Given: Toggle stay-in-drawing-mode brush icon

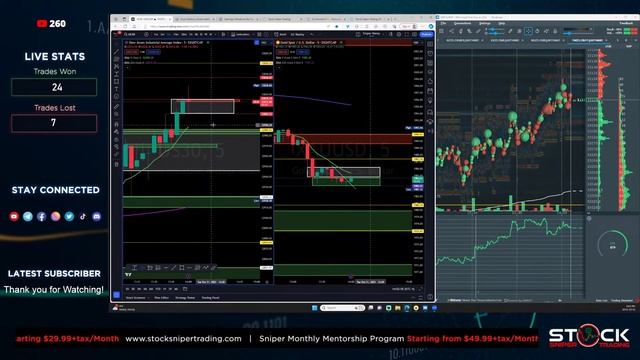Looking at the screenshot, I should click(x=116, y=131).
